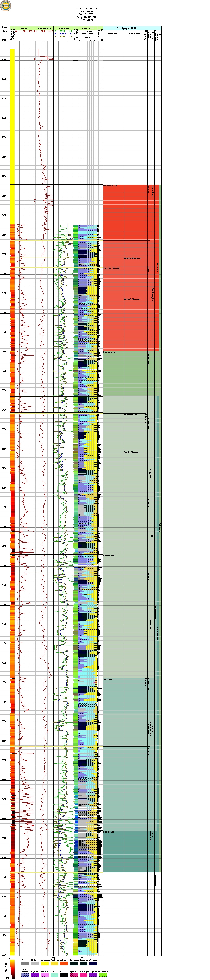The height and width of the screenshot is (980, 210).
Task: Click the Towanda Limestone member label
Action: coord(112,269)
